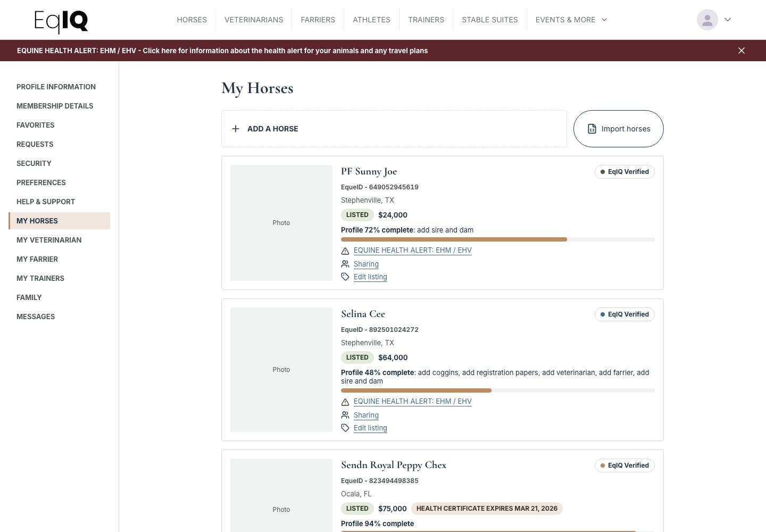The image size is (766, 532).
Task: Click PF Sunny Joe photo placeholder
Action: pyautogui.click(x=281, y=223)
